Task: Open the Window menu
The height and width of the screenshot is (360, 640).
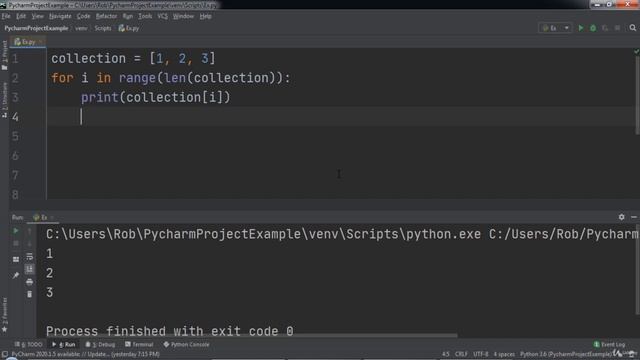Action: coord(183,16)
